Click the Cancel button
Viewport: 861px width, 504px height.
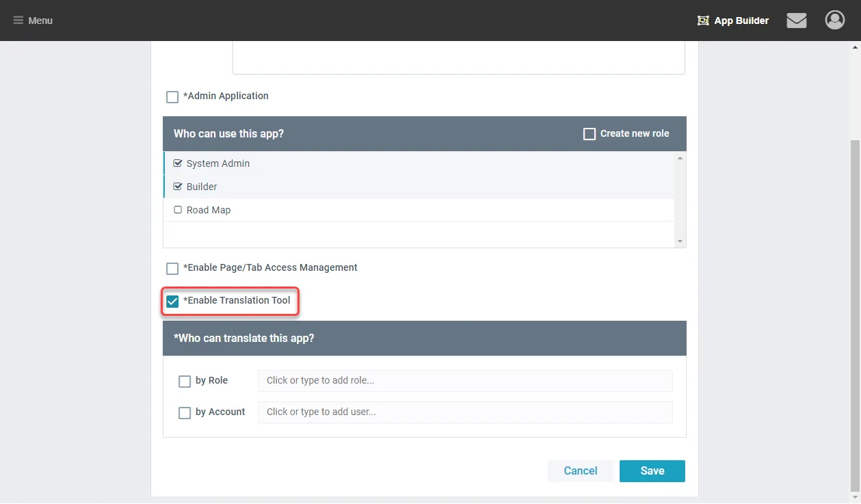(x=580, y=471)
